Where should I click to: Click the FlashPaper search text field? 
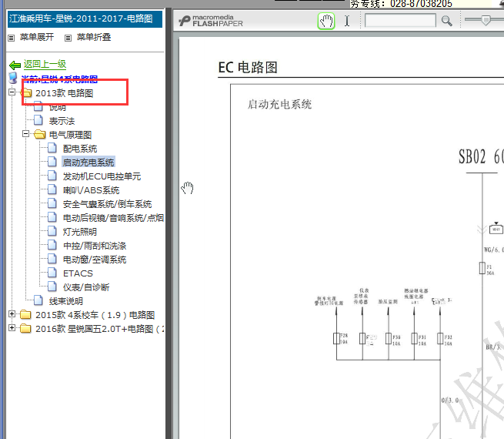[x=400, y=21]
